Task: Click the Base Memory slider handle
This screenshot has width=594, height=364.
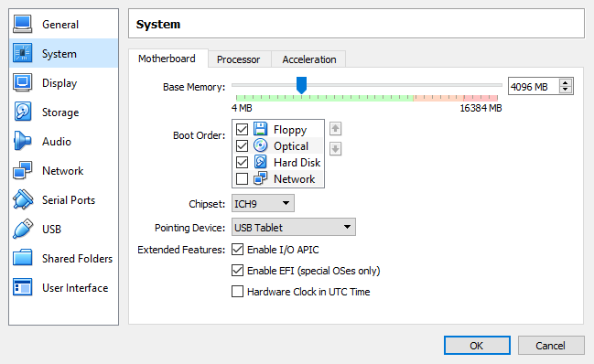Action: pos(301,85)
